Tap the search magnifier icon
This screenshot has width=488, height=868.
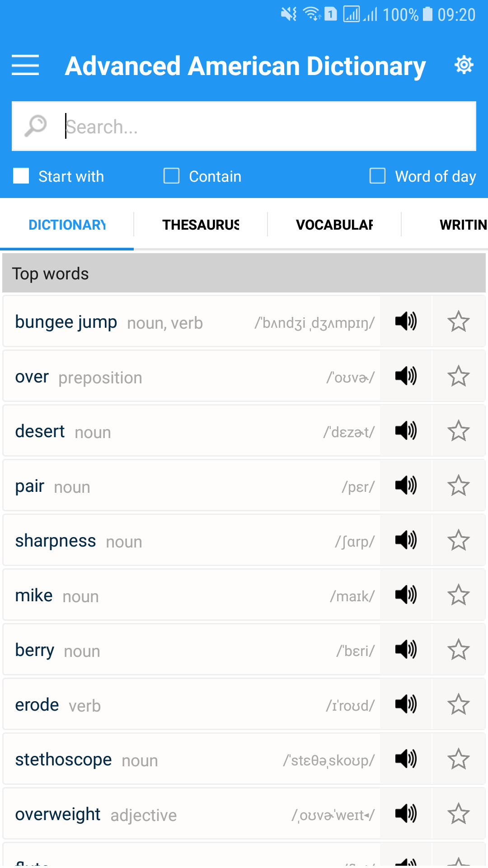(36, 126)
